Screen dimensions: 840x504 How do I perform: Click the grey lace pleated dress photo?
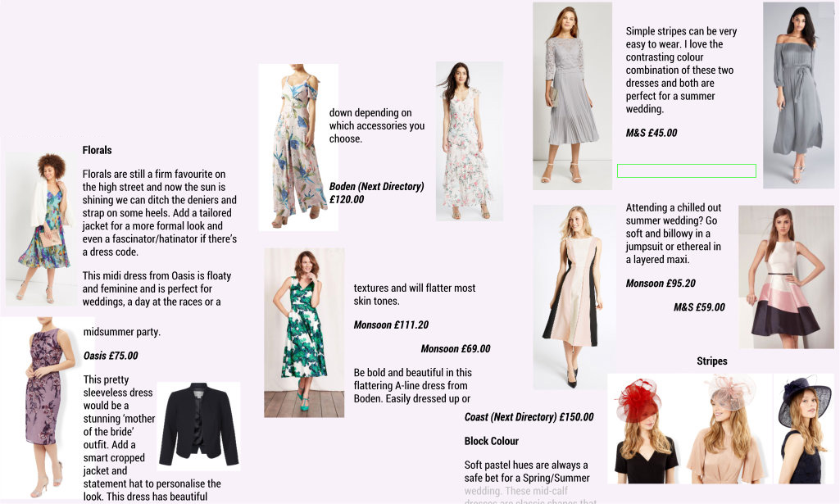[x=572, y=96]
